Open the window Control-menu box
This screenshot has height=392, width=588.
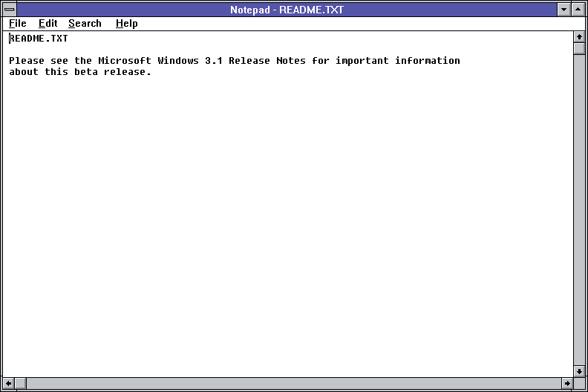coord(10,10)
